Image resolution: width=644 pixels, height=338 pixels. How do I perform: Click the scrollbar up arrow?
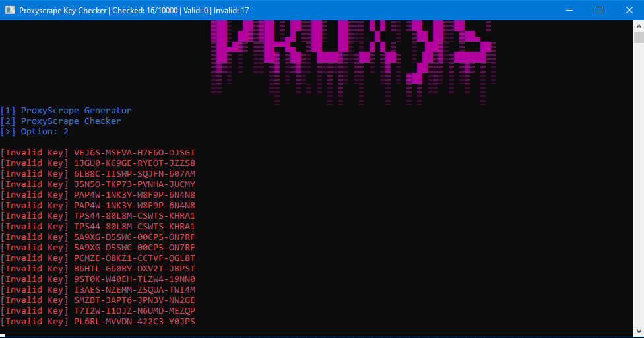point(639,26)
